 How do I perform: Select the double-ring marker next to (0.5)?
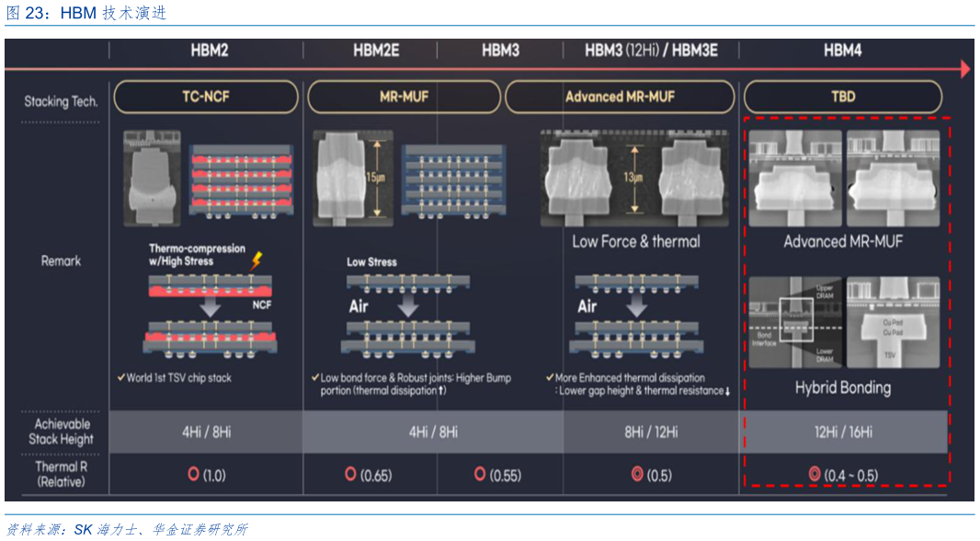[636, 475]
